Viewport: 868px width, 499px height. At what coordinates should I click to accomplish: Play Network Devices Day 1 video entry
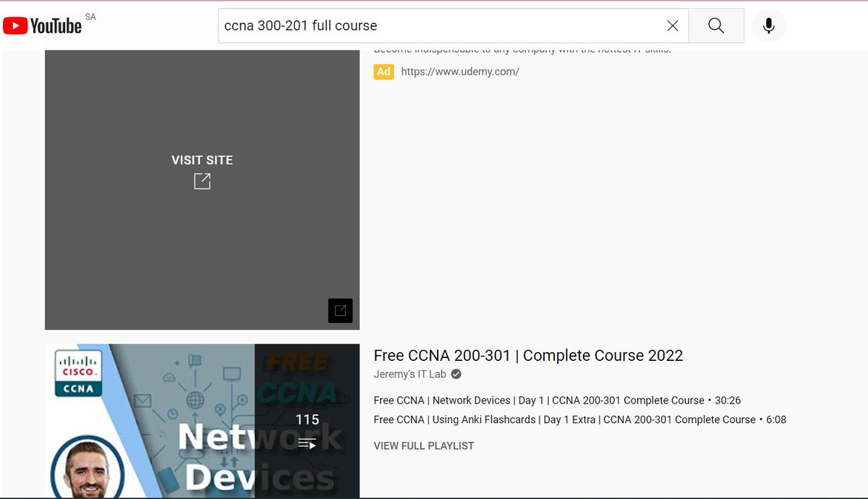[x=557, y=400]
